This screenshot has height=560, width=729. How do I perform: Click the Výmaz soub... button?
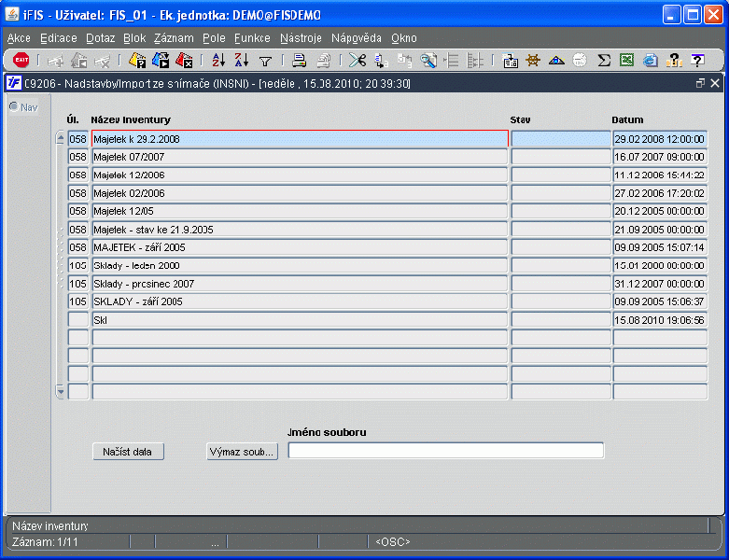pyautogui.click(x=243, y=452)
